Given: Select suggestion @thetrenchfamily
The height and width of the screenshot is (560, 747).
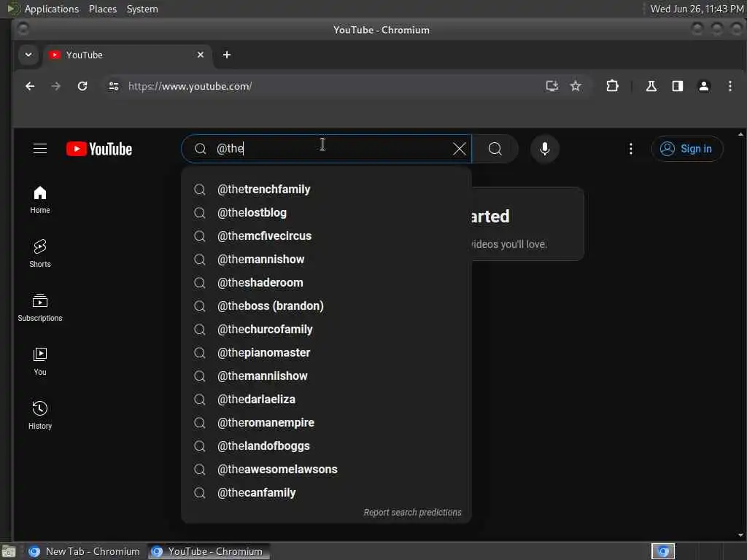Looking at the screenshot, I should [x=326, y=189].
